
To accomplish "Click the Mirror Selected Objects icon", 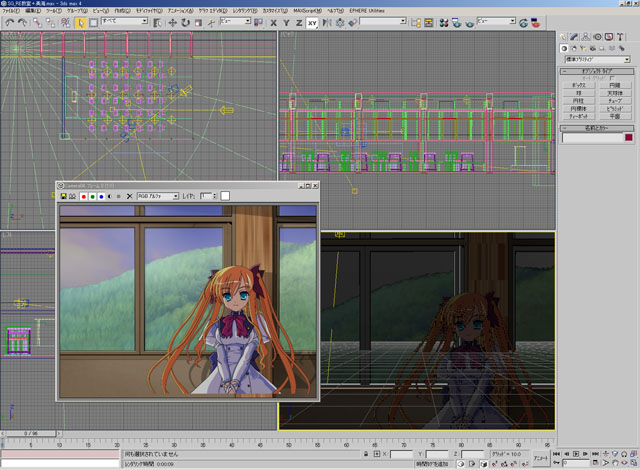I will coord(327,23).
